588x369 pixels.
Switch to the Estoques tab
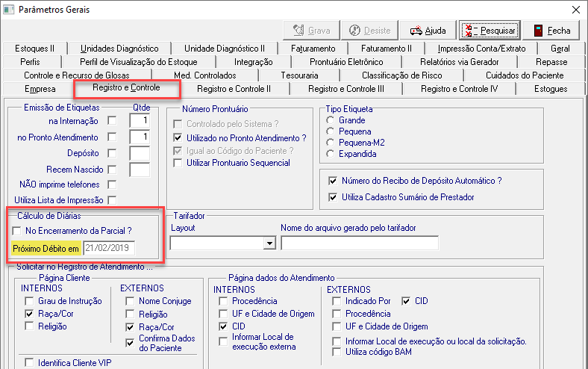(x=551, y=89)
